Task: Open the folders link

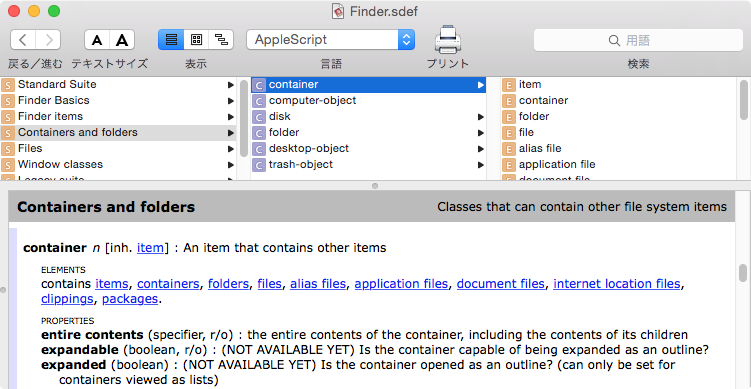Action: coord(228,284)
